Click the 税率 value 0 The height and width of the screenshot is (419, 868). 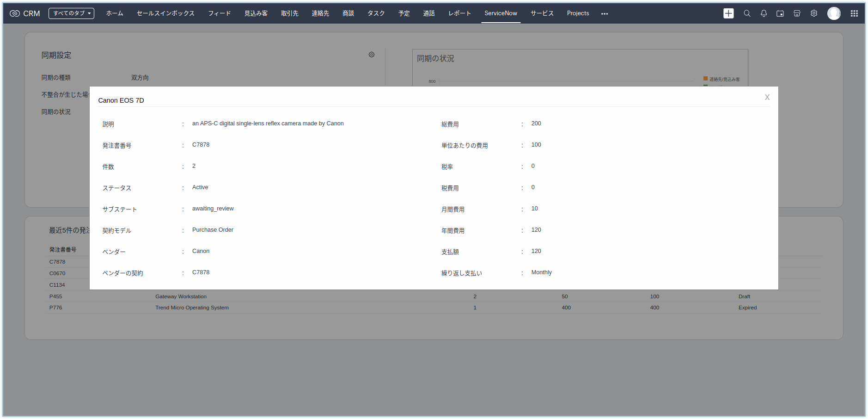[x=533, y=166]
